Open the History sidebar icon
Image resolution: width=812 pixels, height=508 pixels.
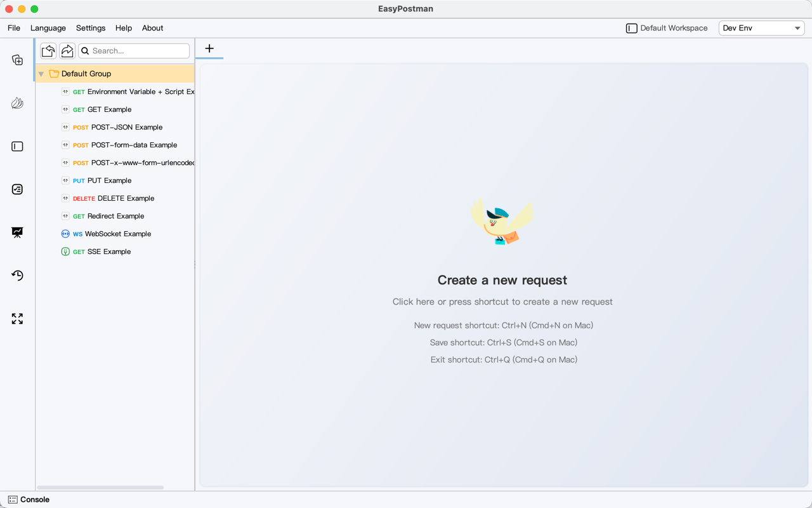(17, 276)
